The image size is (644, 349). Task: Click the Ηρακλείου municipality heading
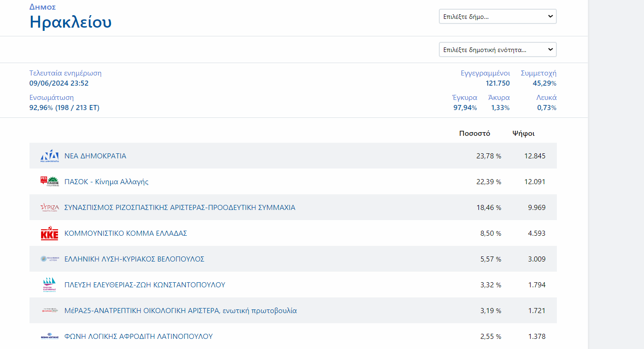71,22
